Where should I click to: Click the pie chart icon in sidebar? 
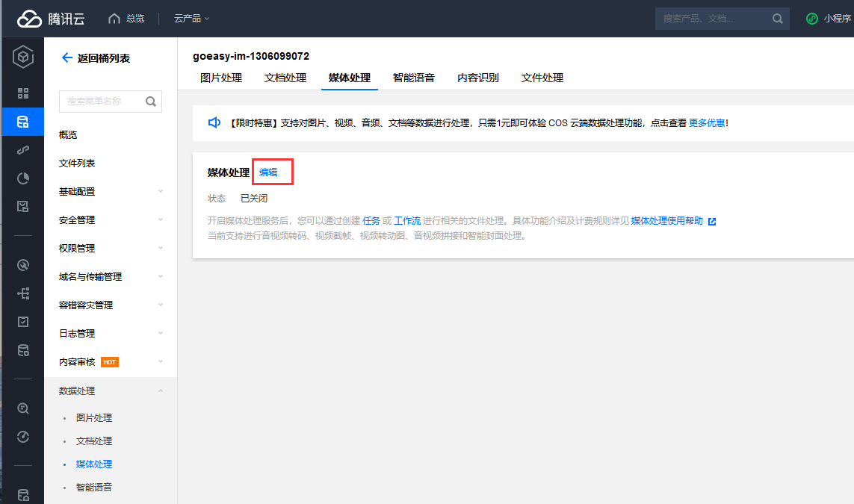tap(23, 178)
